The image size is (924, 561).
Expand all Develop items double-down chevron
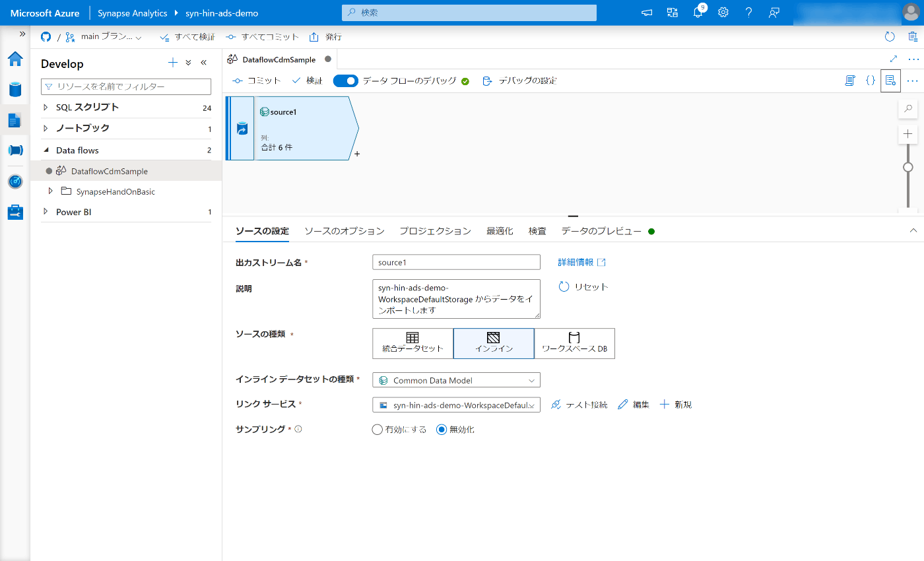(x=188, y=63)
